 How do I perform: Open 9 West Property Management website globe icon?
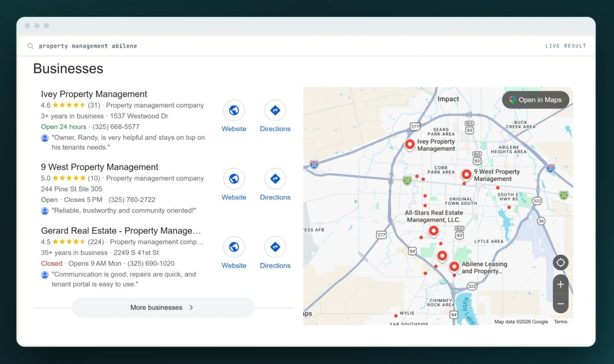click(x=234, y=179)
